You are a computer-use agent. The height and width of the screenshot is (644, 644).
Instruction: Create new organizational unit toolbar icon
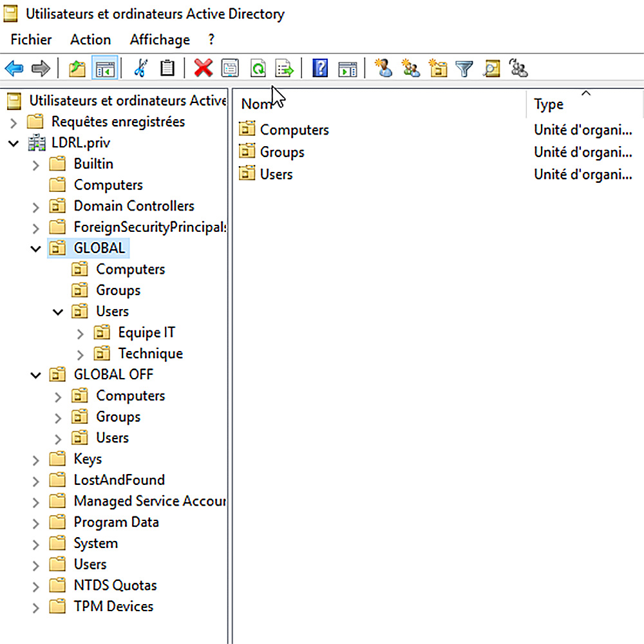point(438,68)
